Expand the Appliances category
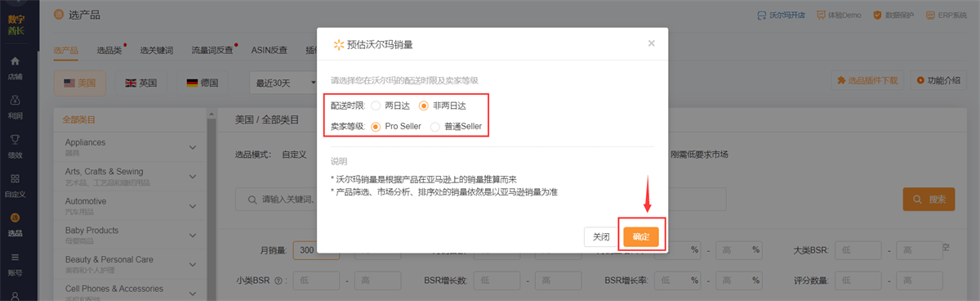980x301 pixels. pos(193,147)
